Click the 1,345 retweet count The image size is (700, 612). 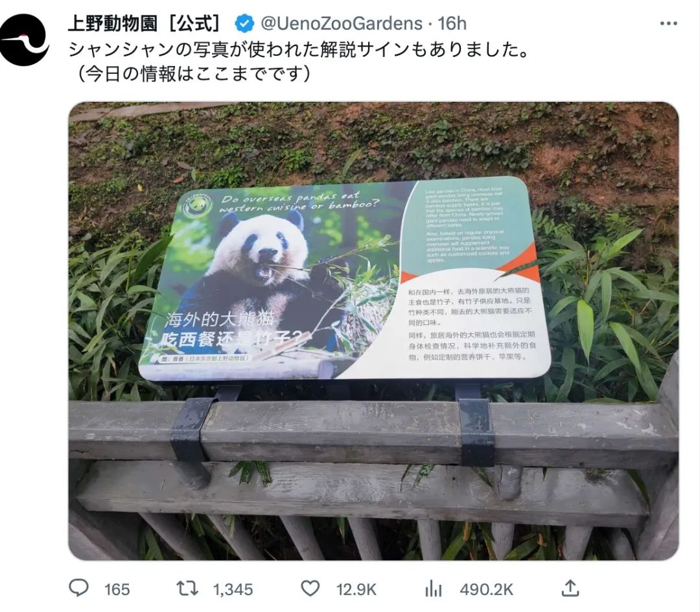[x=233, y=590]
